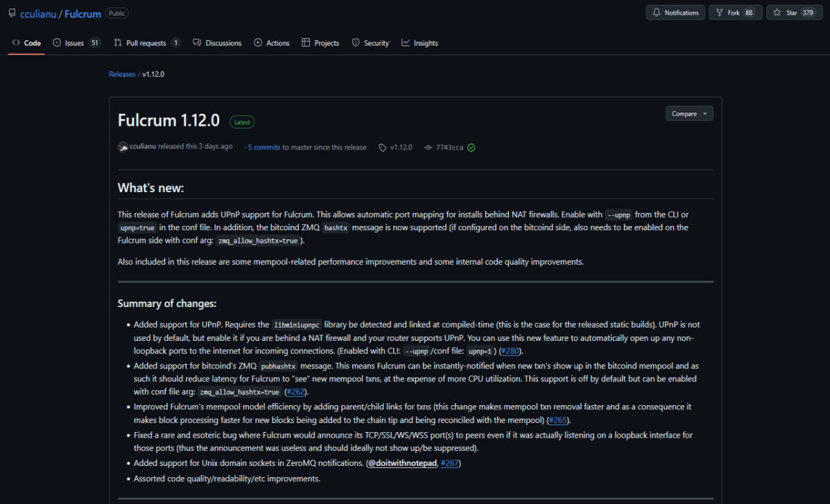Image resolution: width=830 pixels, height=504 pixels.
Task: Click the Releases breadcrumb link
Action: 122,74
